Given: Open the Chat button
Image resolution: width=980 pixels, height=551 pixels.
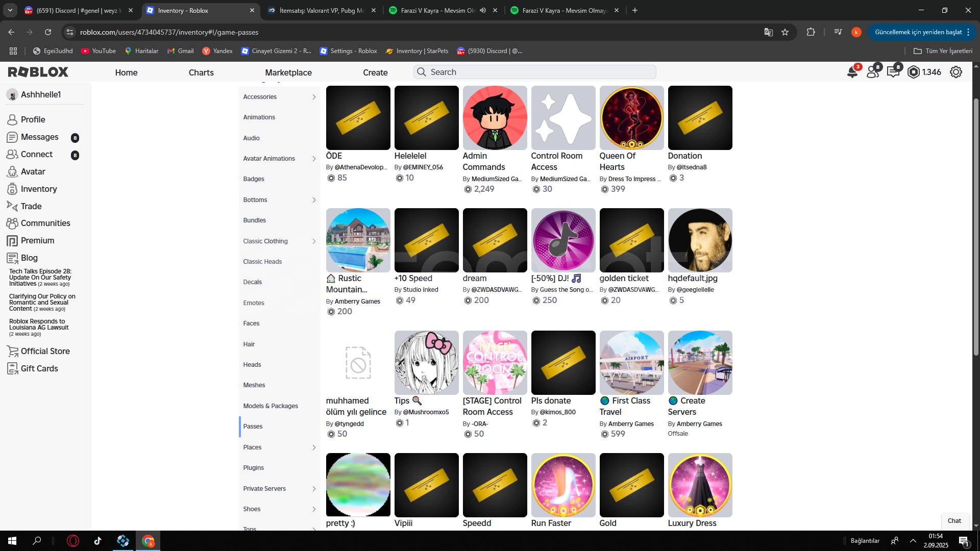Looking at the screenshot, I should 954,521.
